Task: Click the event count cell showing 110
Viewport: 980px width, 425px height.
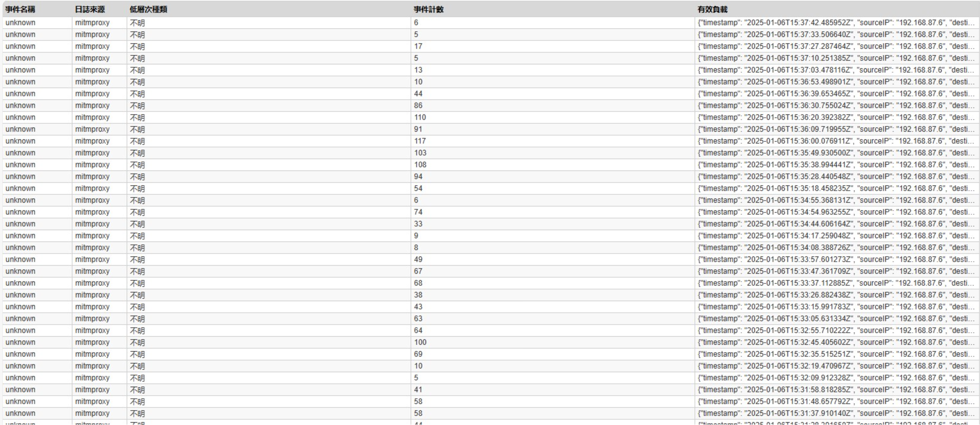Action: tap(420, 117)
